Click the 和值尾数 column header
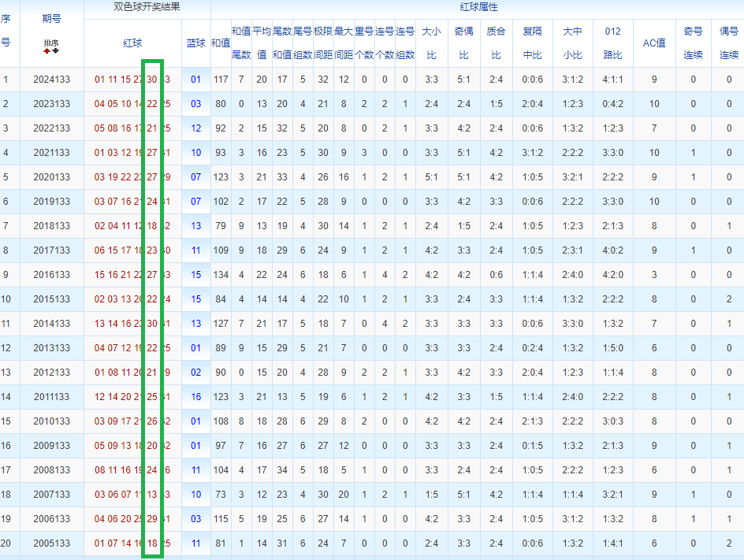Screen dimensions: 744x560 coord(241,43)
